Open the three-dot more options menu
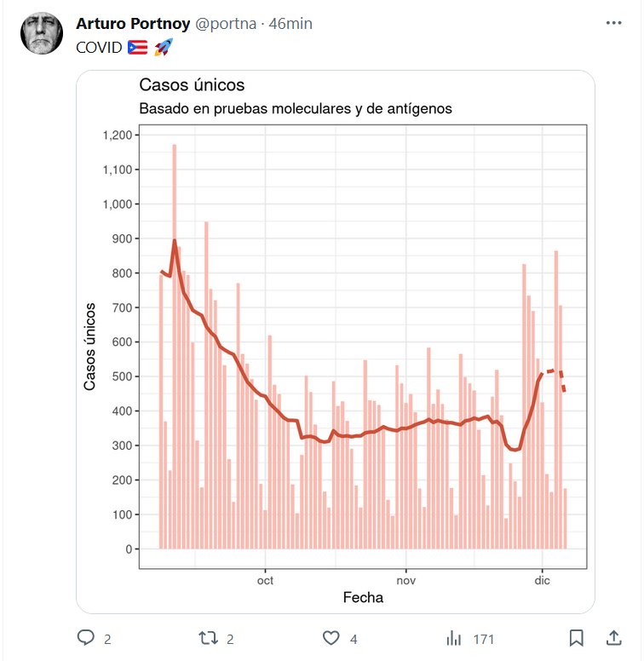644x661 pixels. pyautogui.click(x=612, y=24)
